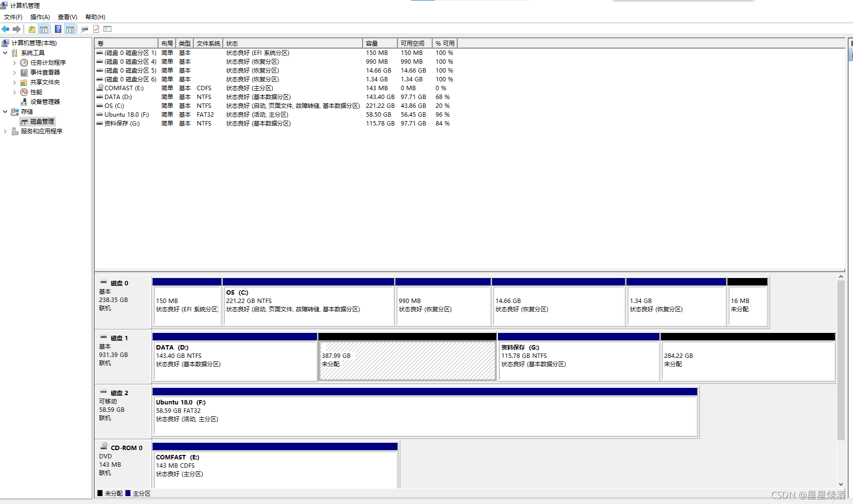
Task: Click the 任务计划程序 clock icon
Action: coord(24,63)
